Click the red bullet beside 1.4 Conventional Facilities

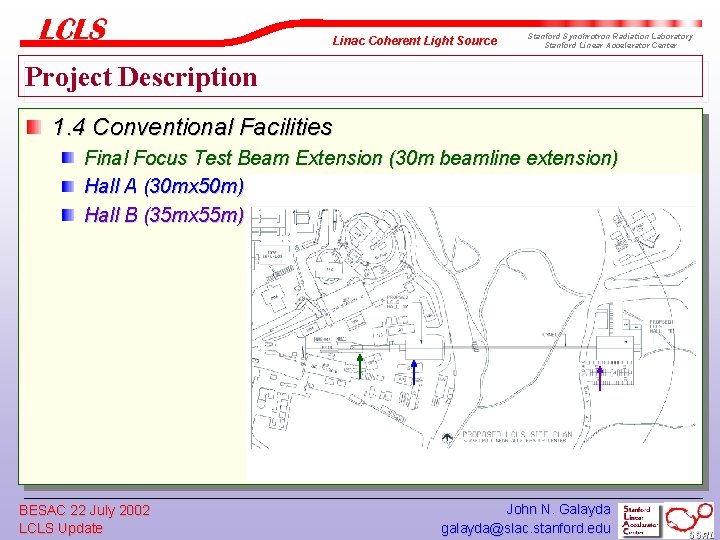point(34,127)
